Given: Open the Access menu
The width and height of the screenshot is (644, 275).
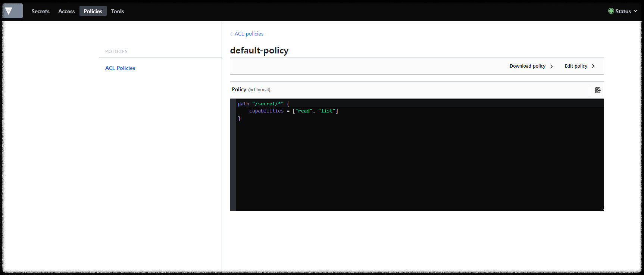Looking at the screenshot, I should (x=66, y=11).
